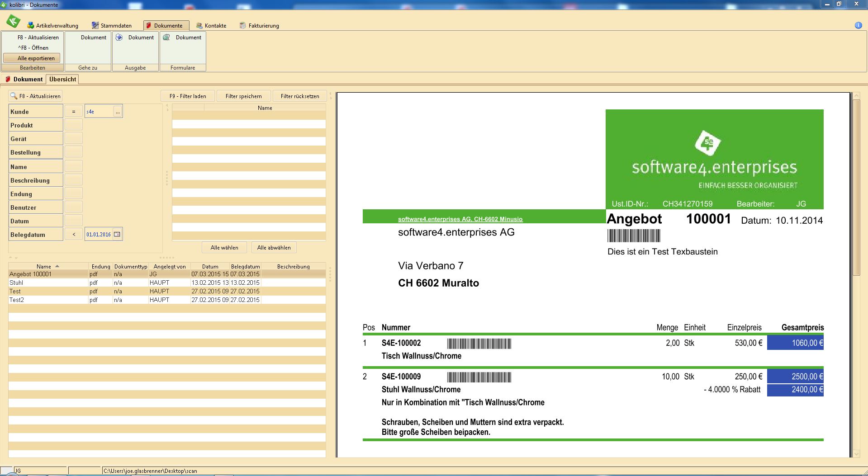Set the Produkt filter operator button
The image size is (868, 476).
[x=74, y=125]
